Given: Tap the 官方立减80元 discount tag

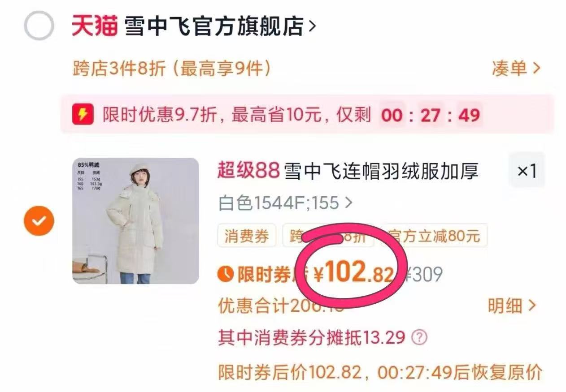Looking at the screenshot, I should click(434, 236).
